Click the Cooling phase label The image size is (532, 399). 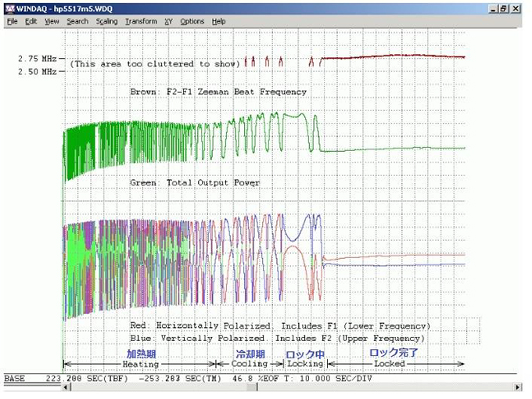pyautogui.click(x=250, y=364)
